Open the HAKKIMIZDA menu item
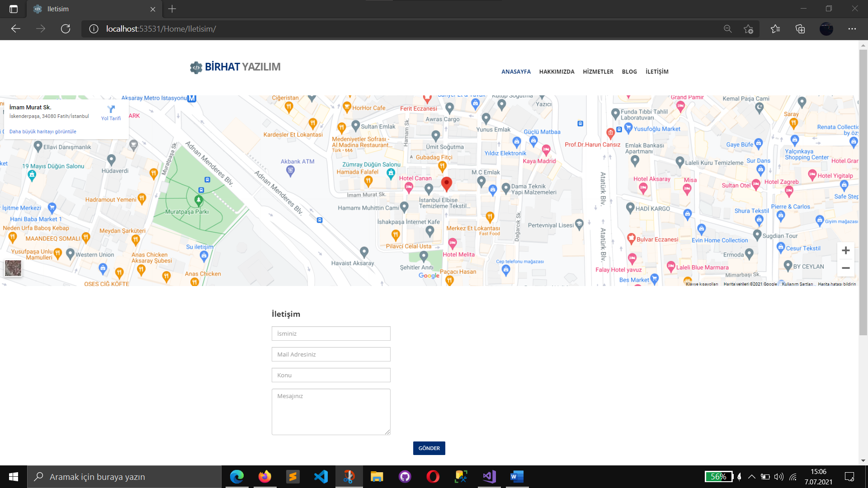The width and height of the screenshot is (868, 488). click(557, 72)
